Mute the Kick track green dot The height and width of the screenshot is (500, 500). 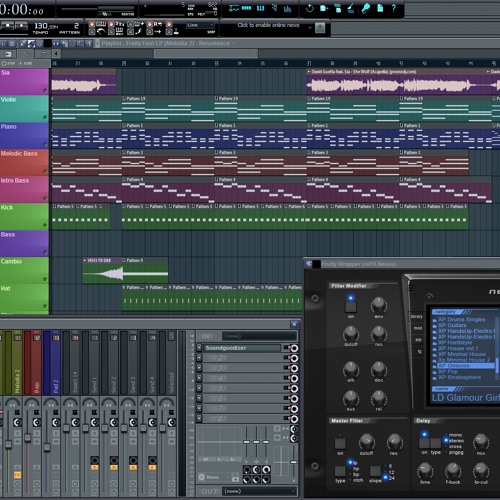click(x=45, y=225)
